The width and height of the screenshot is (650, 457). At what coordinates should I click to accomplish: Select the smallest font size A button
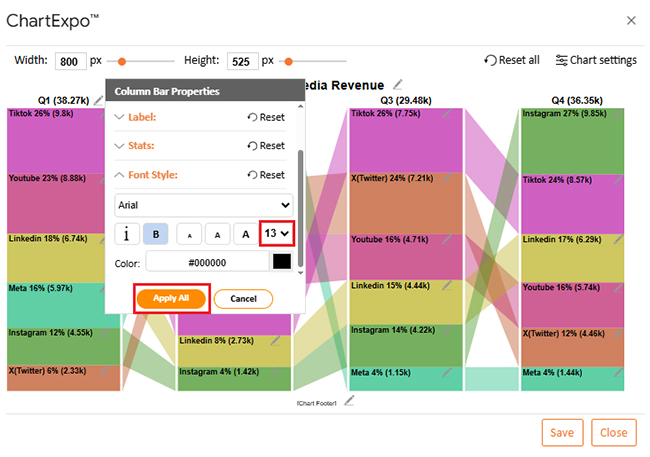[x=189, y=234]
